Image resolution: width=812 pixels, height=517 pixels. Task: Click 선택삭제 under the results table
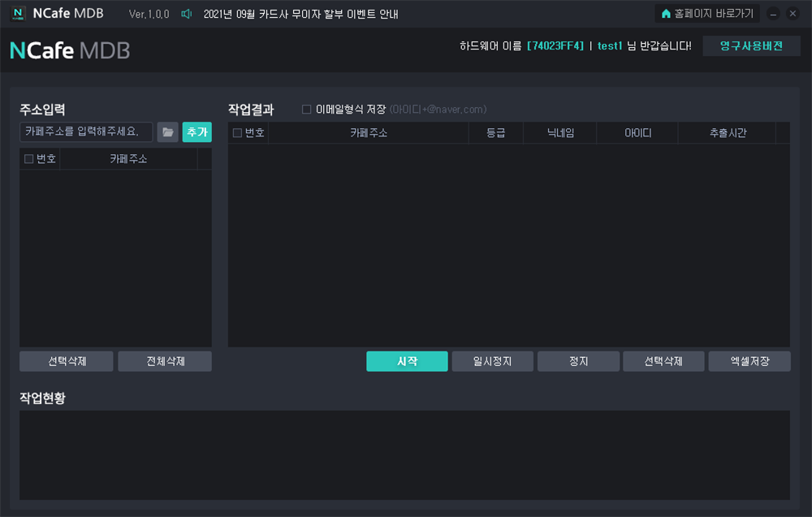click(663, 361)
